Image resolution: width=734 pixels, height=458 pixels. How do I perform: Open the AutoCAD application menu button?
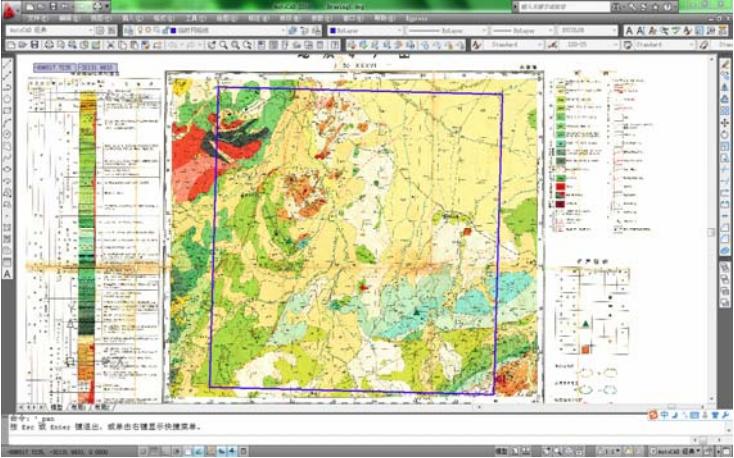click(9, 11)
